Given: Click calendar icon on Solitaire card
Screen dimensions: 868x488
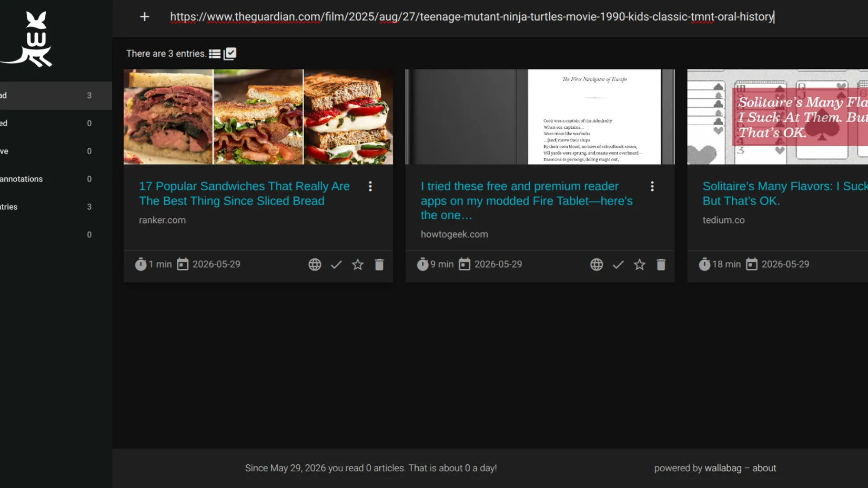Looking at the screenshot, I should 752,264.
